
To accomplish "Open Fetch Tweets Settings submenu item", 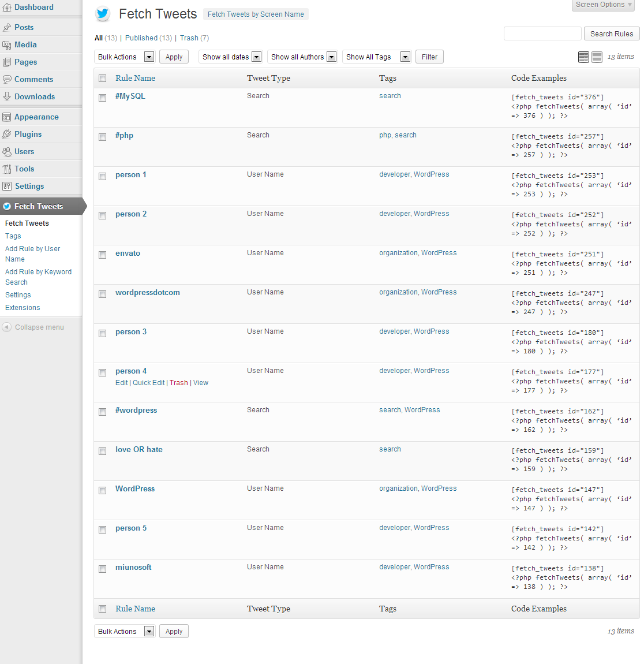I will tap(18, 295).
